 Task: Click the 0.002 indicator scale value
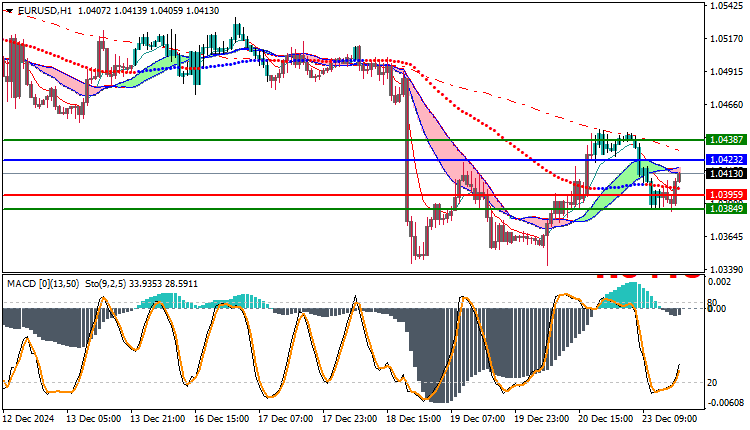[x=719, y=282]
